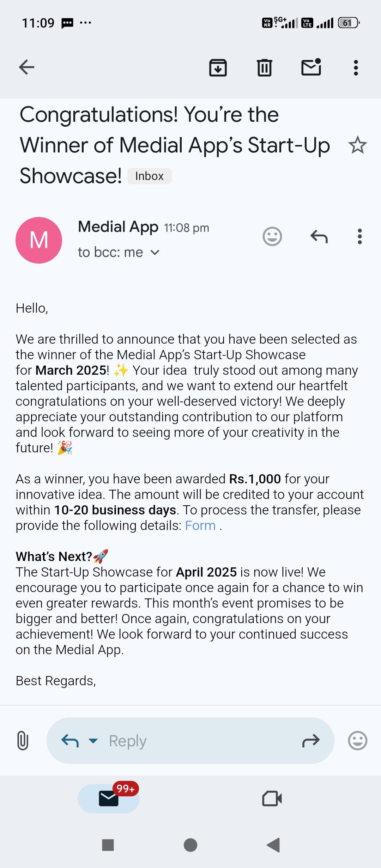The width and height of the screenshot is (381, 868).
Task: Mark the email as unread
Action: coord(311,67)
